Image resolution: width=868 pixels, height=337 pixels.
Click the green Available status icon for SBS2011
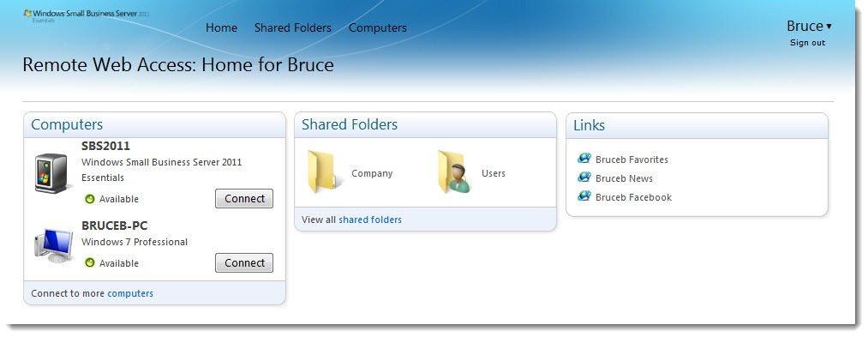click(x=90, y=199)
